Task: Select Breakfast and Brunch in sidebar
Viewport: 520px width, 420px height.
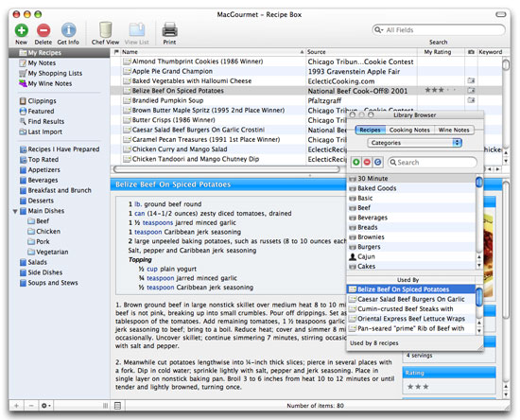Action: tap(60, 190)
